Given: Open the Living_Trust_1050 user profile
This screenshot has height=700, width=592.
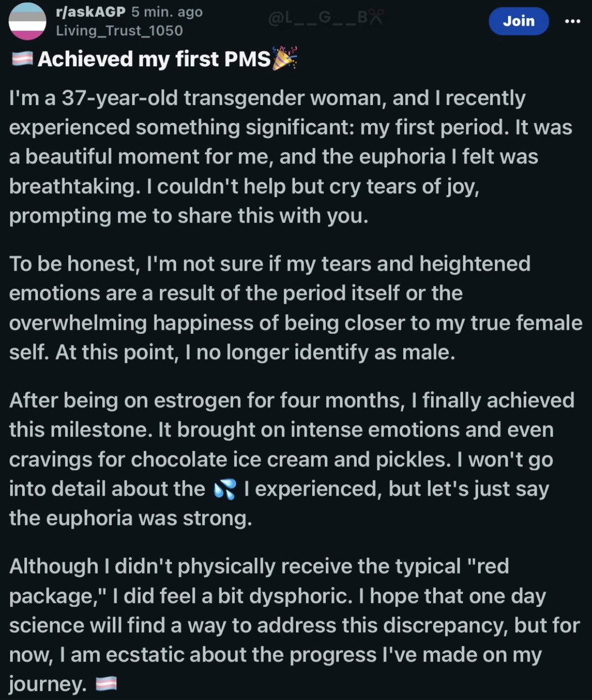Looking at the screenshot, I should coord(119,31).
